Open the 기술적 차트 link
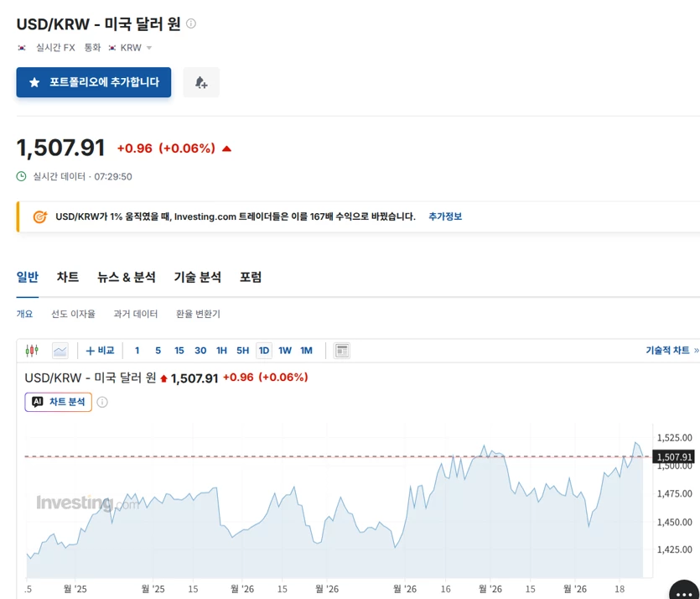 coord(671,351)
